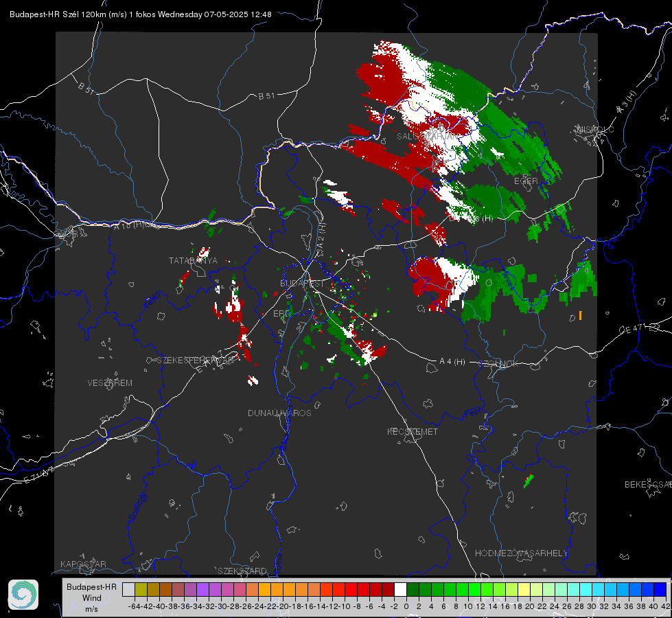Click the VESZPREM city label
672x618 pixels.
(110, 382)
